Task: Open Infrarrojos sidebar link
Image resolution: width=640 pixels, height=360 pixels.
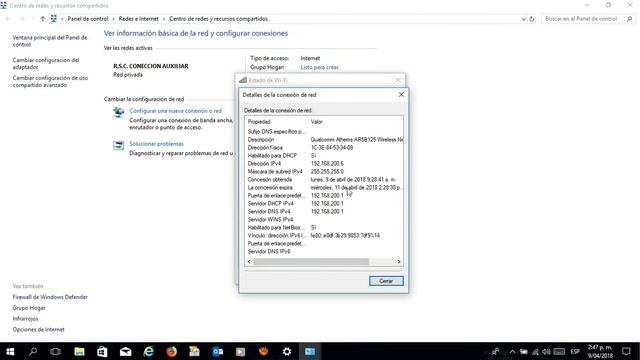Action: [25, 318]
